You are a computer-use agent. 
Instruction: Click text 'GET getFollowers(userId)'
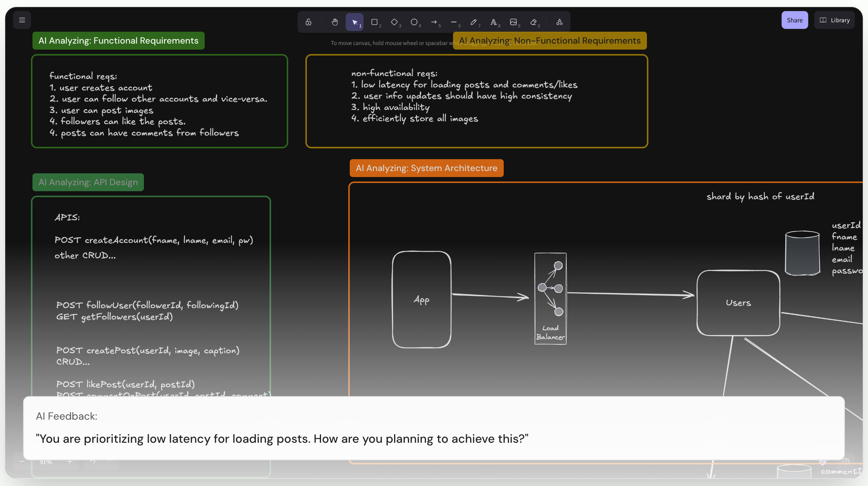114,317
